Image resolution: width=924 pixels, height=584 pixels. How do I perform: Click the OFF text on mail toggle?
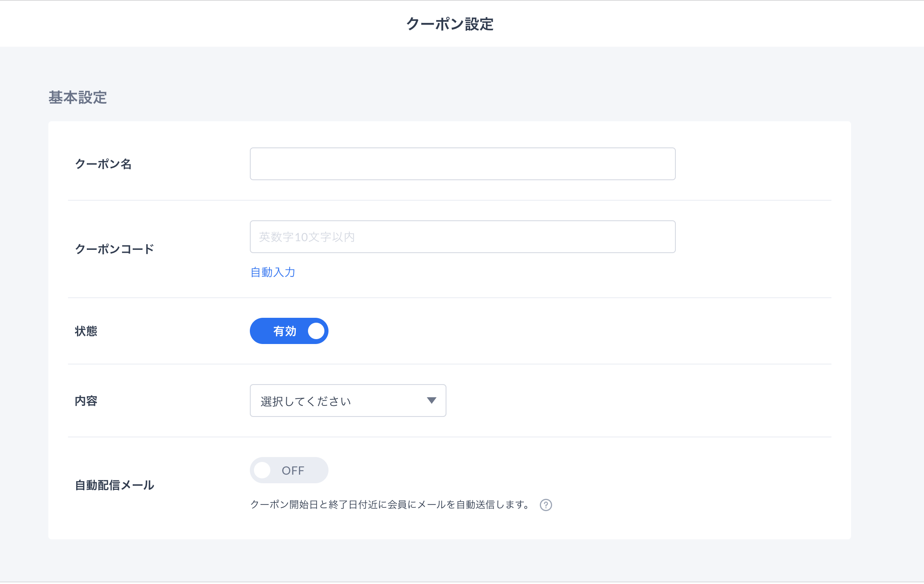pos(293,471)
